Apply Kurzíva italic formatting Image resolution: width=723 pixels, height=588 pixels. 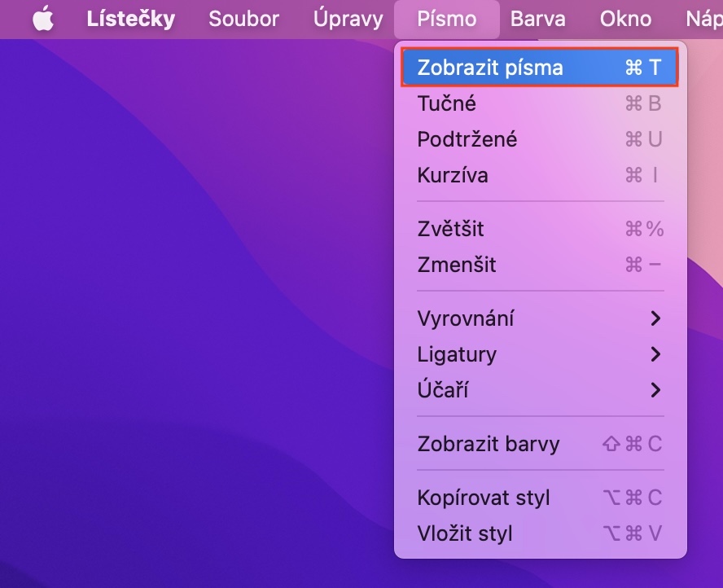click(453, 175)
